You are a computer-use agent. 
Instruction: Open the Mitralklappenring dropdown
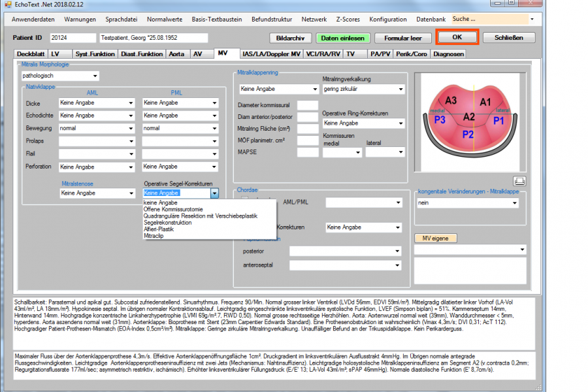click(279, 89)
